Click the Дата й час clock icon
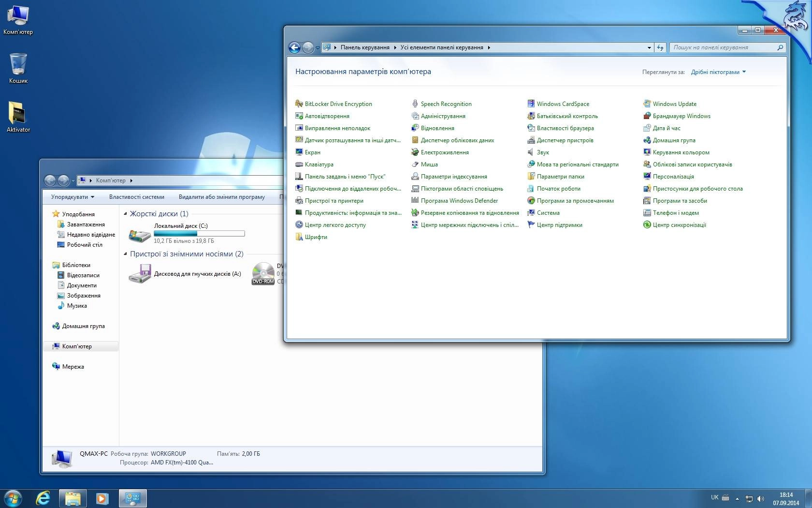812x508 pixels. coord(647,128)
